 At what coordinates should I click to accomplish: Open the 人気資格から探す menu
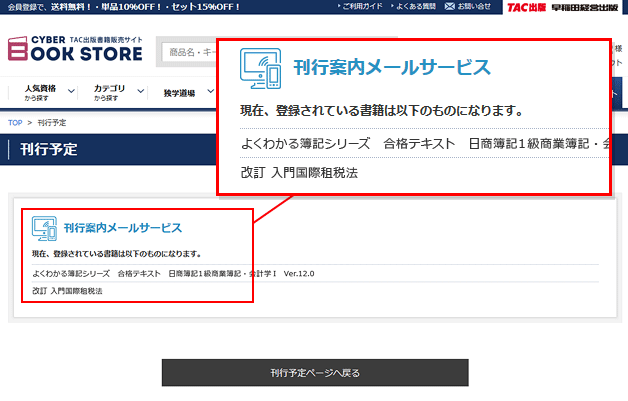click(x=40, y=93)
